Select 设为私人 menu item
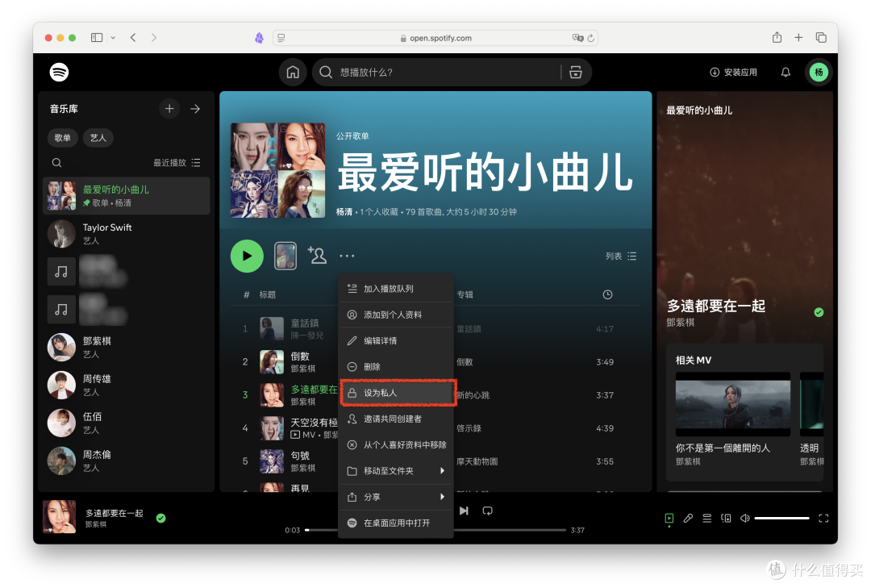 (x=397, y=393)
